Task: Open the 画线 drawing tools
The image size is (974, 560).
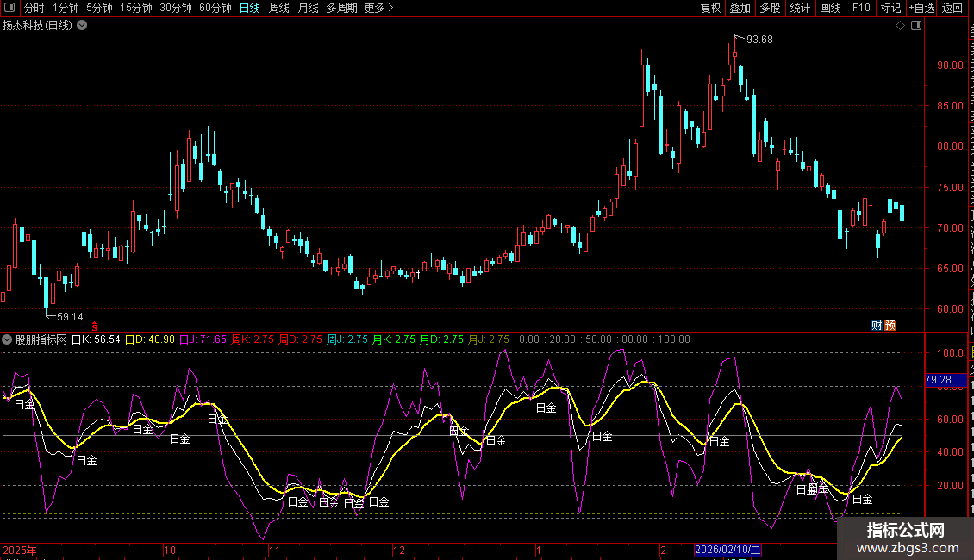Action: click(x=830, y=9)
